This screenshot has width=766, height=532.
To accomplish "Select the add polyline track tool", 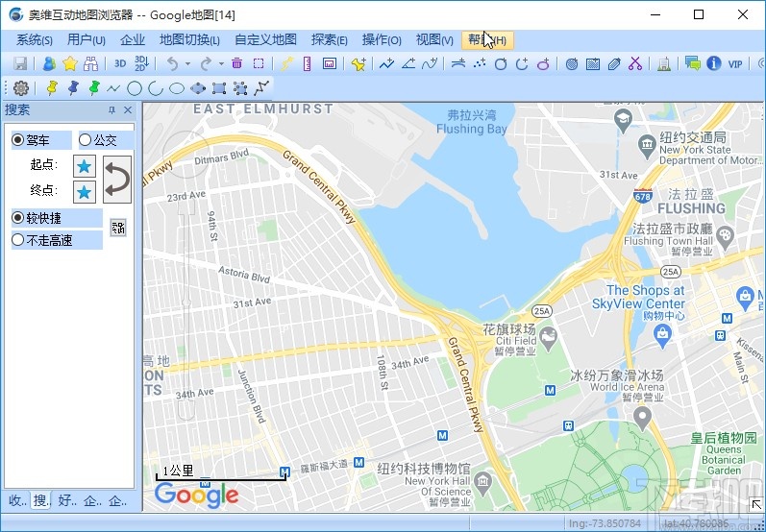I will point(386,63).
